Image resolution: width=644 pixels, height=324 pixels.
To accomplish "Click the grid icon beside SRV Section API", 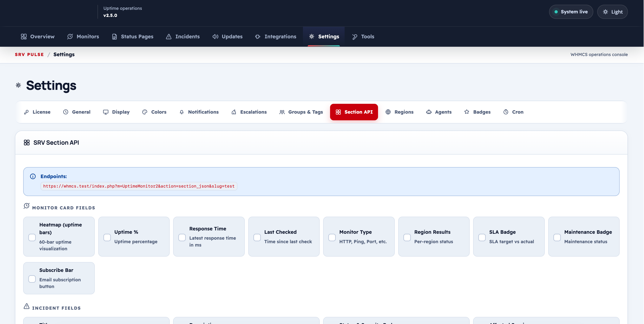I will click(x=27, y=143).
